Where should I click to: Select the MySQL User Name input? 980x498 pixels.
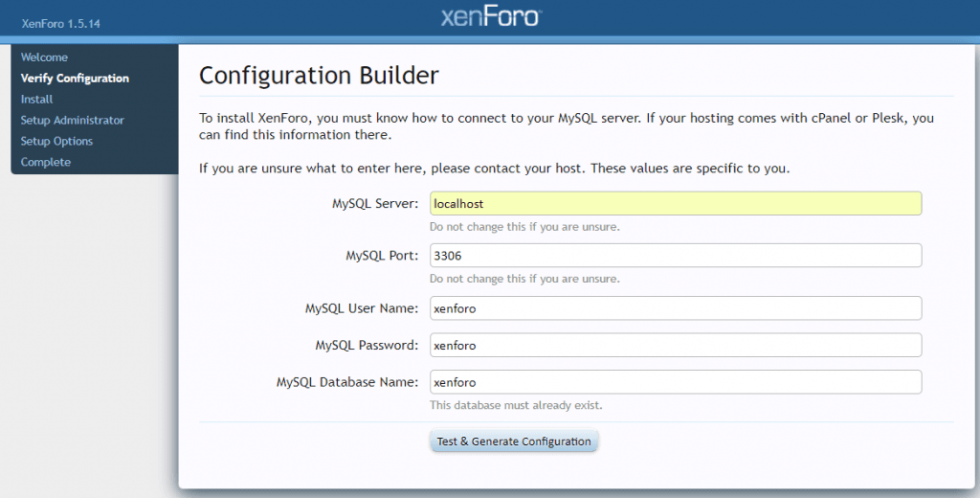point(676,307)
